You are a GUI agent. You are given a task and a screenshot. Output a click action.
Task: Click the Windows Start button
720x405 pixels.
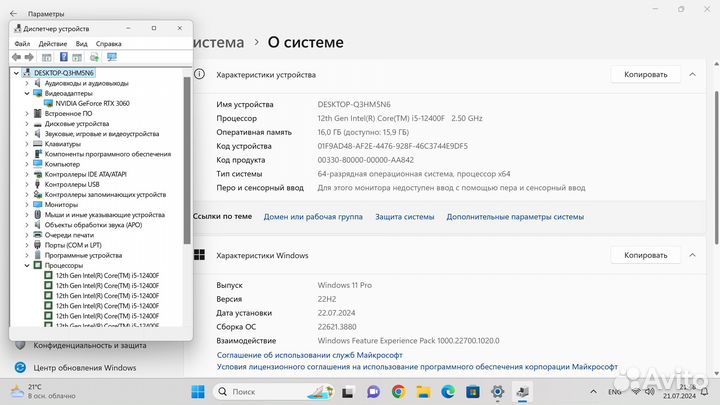[x=198, y=392]
